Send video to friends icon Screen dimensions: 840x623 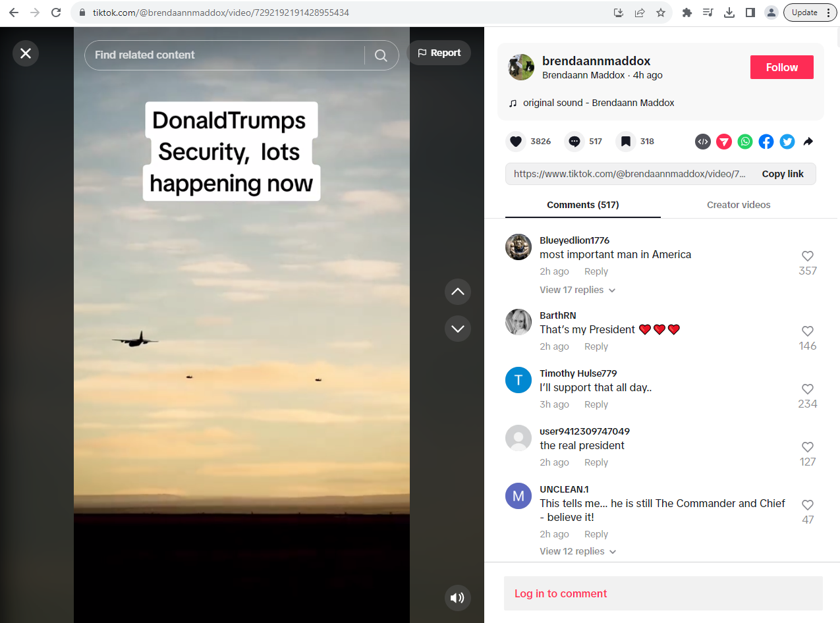(724, 142)
